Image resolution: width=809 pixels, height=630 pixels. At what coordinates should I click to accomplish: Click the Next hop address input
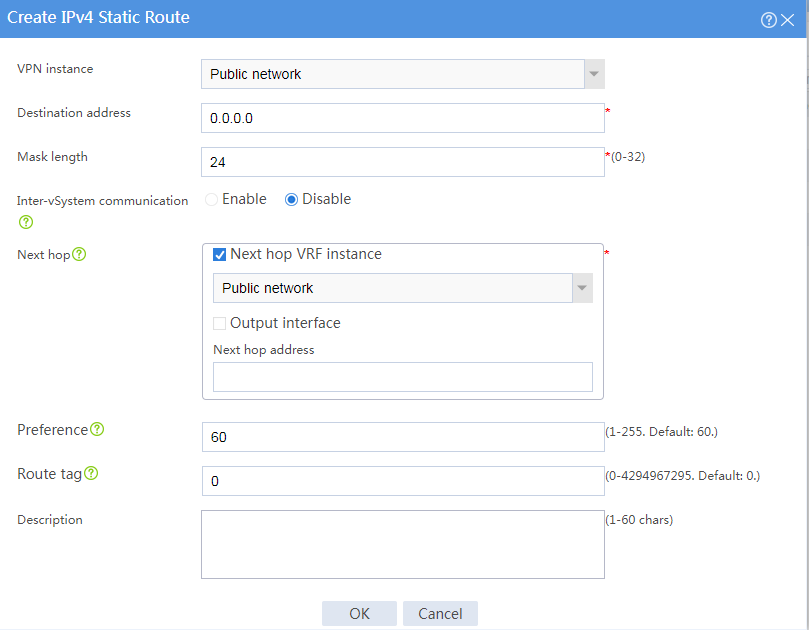pyautogui.click(x=403, y=377)
